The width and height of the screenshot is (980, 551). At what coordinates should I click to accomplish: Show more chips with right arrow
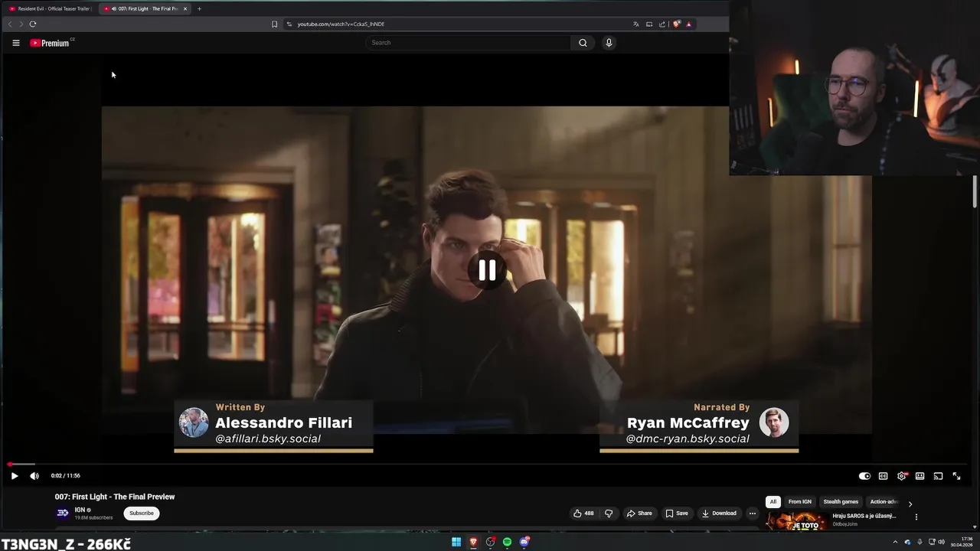910,504
